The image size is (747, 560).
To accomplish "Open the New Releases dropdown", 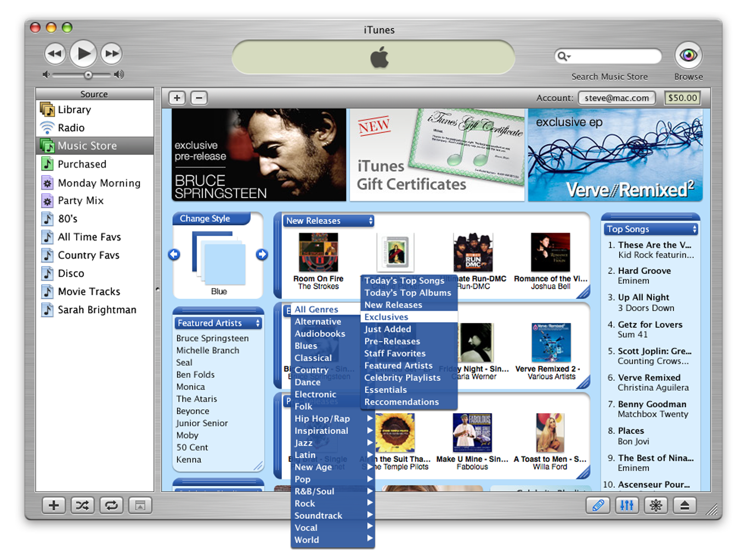I will pyautogui.click(x=329, y=221).
